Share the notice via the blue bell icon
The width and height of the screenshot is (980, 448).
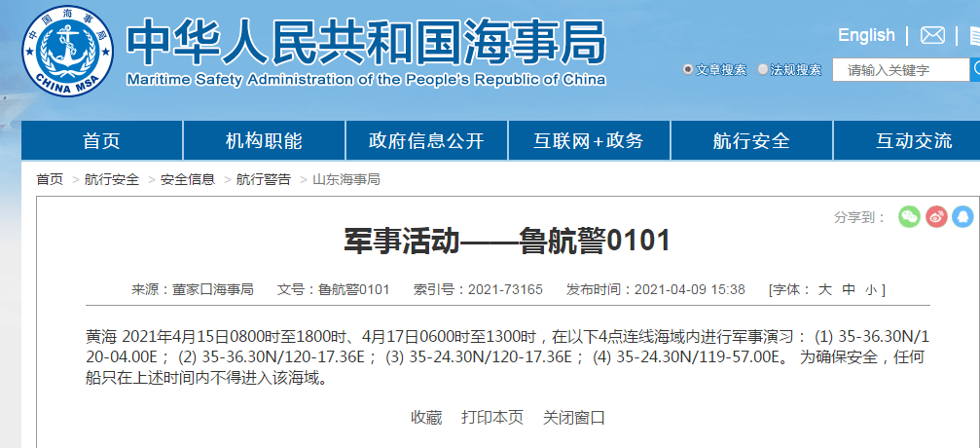coord(963,216)
